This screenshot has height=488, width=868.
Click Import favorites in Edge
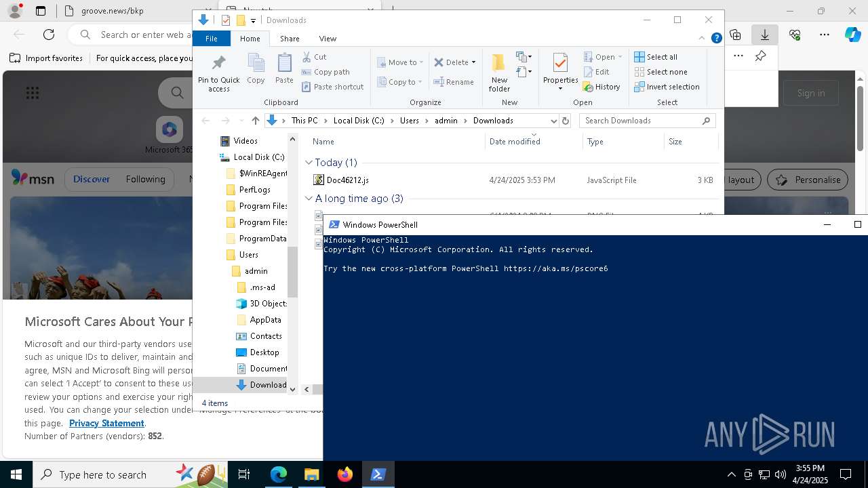46,58
